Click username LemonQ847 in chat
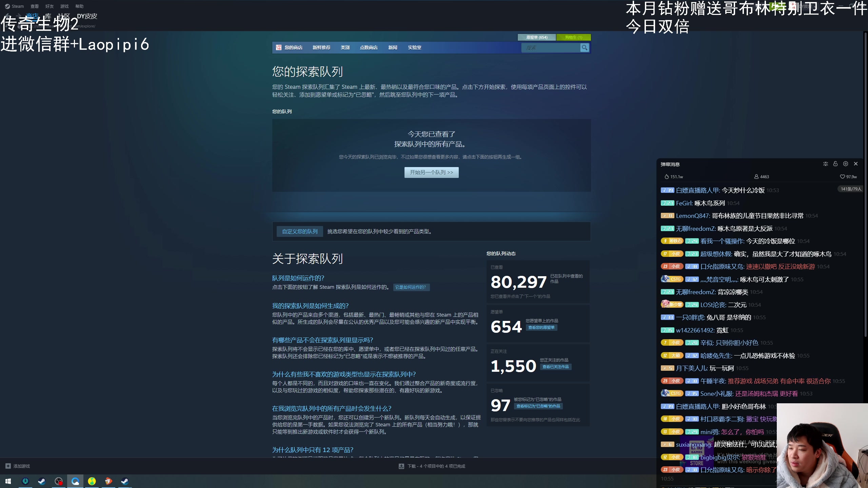Viewport: 868px width, 488px height. point(693,216)
